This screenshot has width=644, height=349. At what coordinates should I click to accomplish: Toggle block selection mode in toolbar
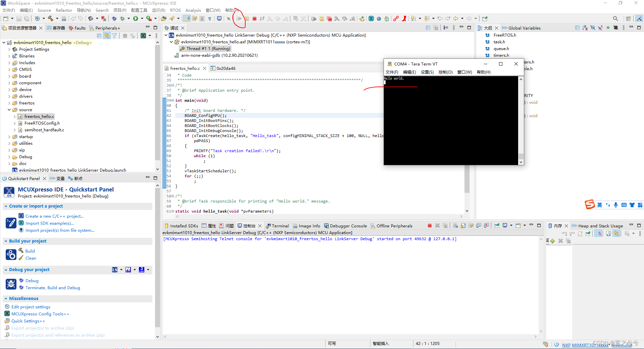202,18
